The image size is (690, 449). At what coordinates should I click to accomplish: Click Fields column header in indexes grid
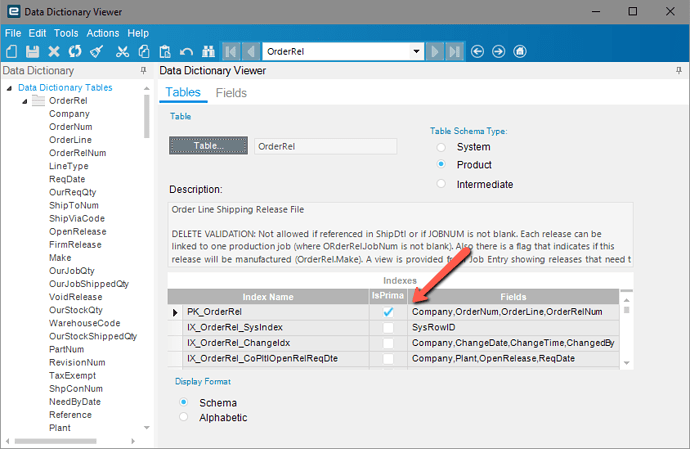(513, 297)
